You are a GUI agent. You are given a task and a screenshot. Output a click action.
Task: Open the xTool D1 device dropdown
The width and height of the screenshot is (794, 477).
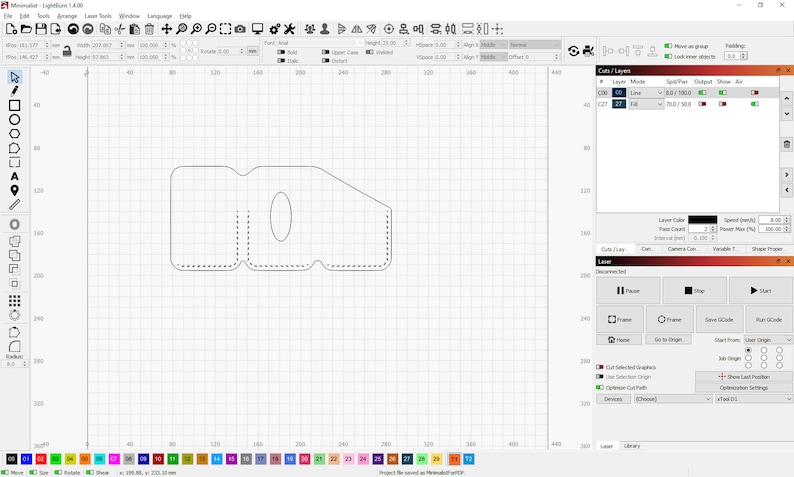tap(753, 399)
